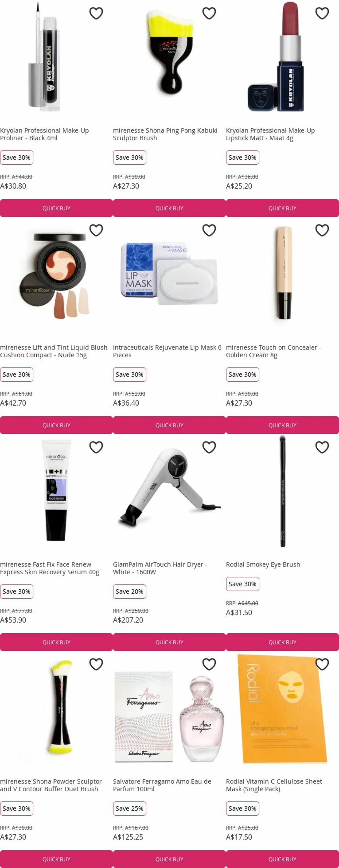Toggle heart on Shona Powder Sculptor Brush
Image resolution: width=339 pixels, height=868 pixels.
(x=96, y=664)
